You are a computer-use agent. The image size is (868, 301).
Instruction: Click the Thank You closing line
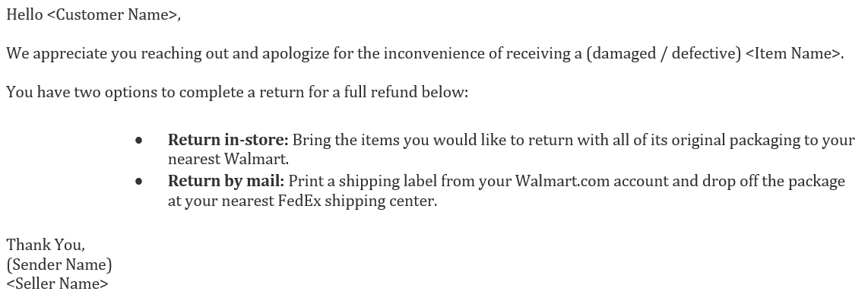(x=46, y=245)
